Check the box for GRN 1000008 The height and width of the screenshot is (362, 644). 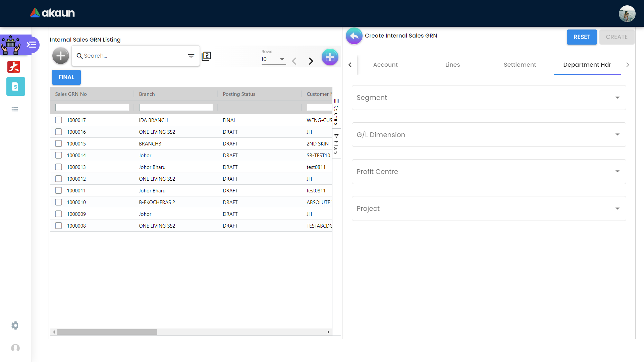point(59,226)
